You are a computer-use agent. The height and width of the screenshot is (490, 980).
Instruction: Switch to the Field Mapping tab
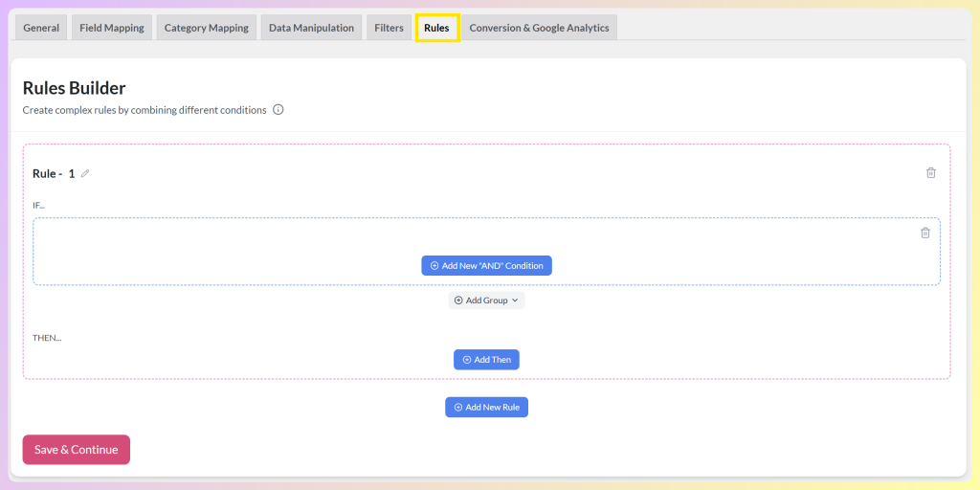tap(112, 28)
